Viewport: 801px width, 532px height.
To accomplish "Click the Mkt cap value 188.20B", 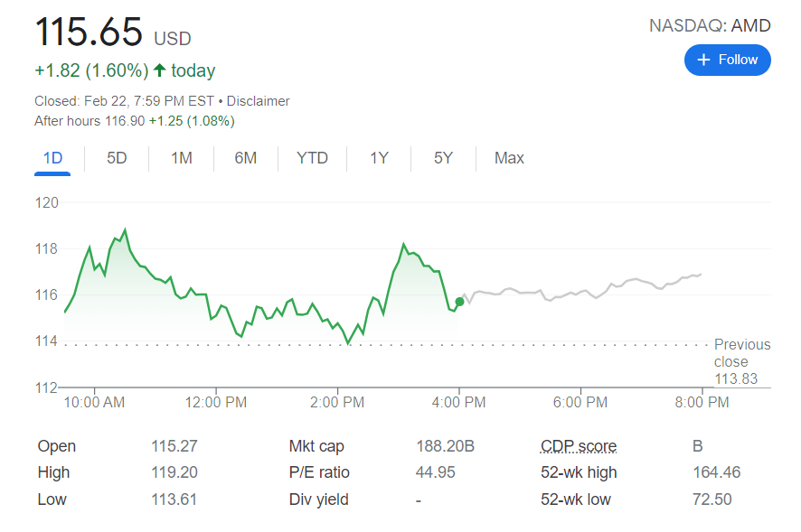I will click(444, 446).
